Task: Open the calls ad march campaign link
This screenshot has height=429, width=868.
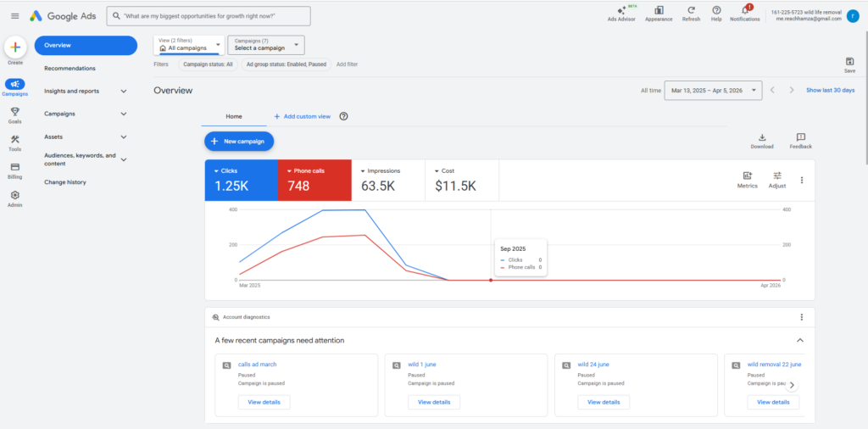Action: click(x=258, y=365)
